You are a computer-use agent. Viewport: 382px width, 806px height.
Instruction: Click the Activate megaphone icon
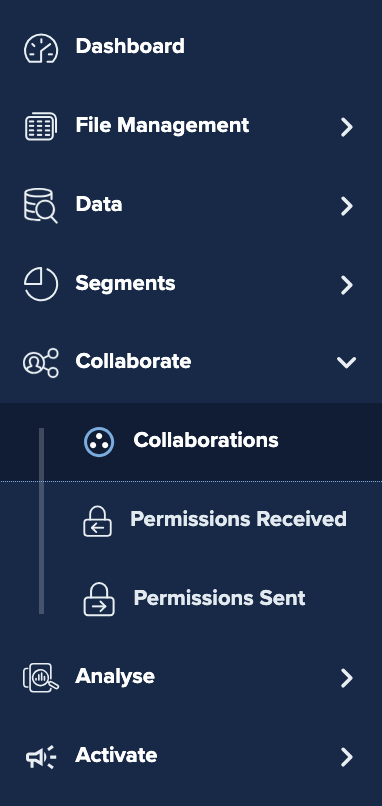coord(41,757)
